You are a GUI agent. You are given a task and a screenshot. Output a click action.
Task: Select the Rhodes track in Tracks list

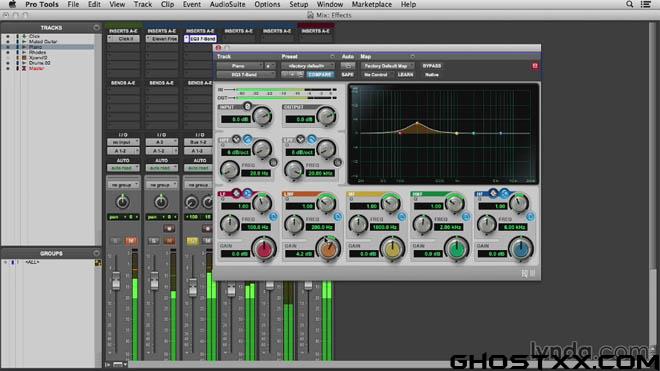pyautogui.click(x=38, y=52)
